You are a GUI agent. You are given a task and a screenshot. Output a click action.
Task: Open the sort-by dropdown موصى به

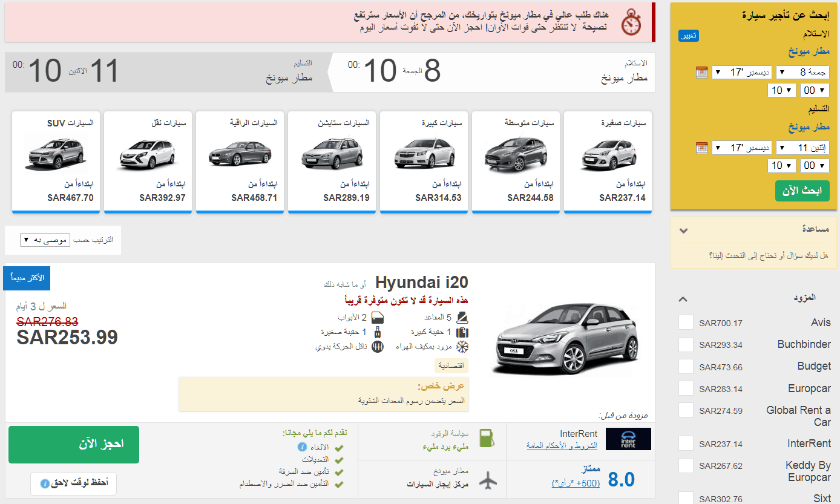pos(45,240)
